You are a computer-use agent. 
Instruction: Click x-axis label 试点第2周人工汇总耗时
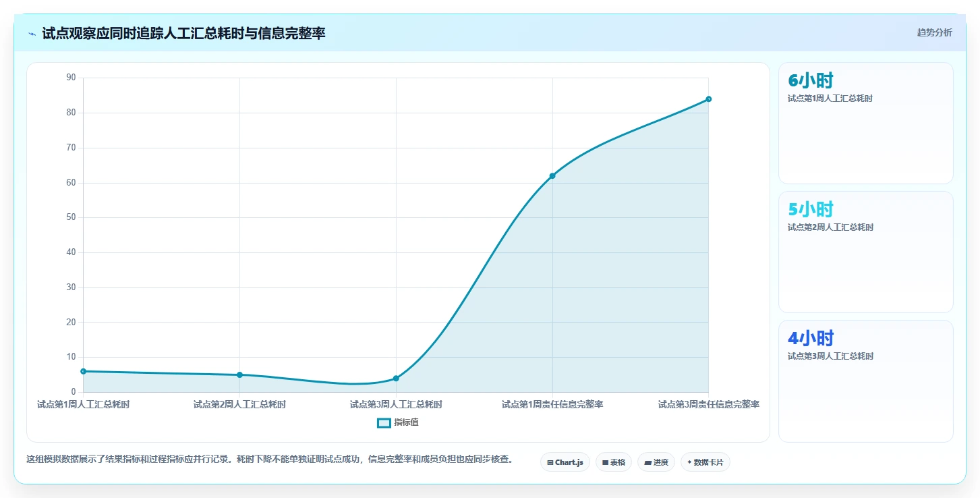pos(239,405)
